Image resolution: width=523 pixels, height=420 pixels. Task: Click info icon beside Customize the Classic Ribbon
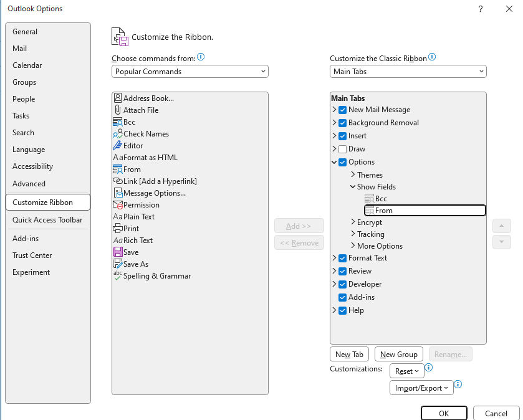pyautogui.click(x=431, y=57)
